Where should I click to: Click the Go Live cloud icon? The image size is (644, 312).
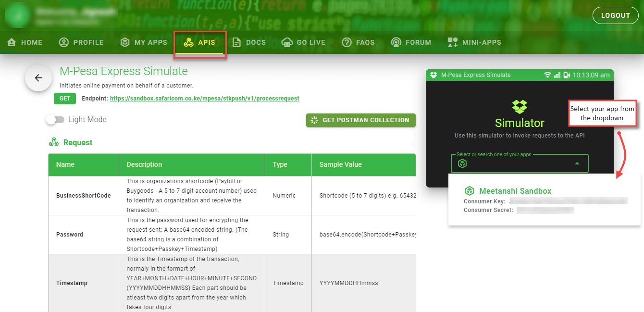click(287, 42)
